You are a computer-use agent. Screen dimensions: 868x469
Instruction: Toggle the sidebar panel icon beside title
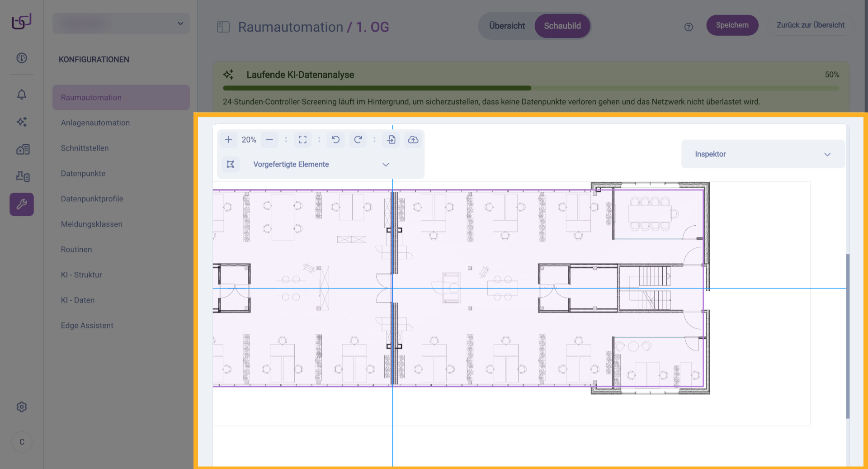223,27
